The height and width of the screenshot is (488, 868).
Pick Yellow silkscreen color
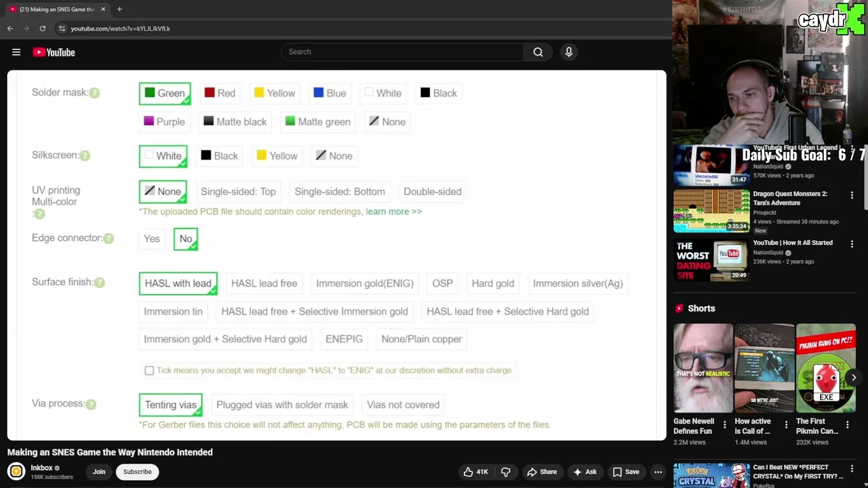click(277, 156)
